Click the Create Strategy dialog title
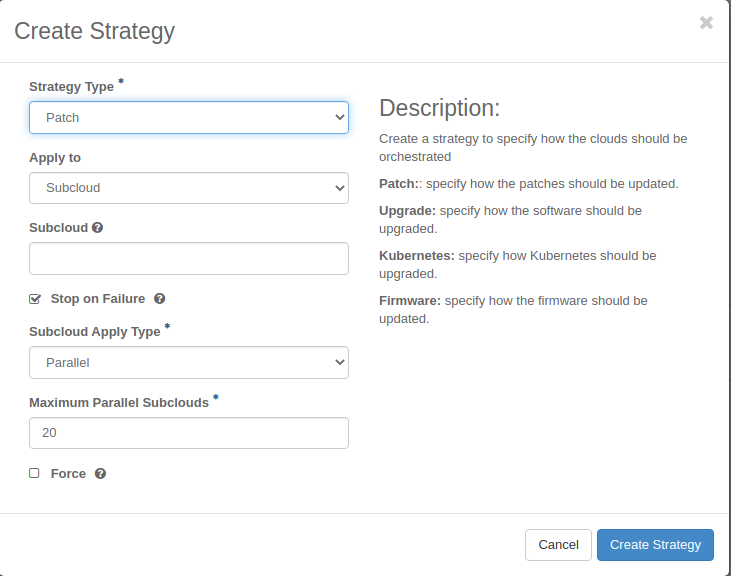 94,31
